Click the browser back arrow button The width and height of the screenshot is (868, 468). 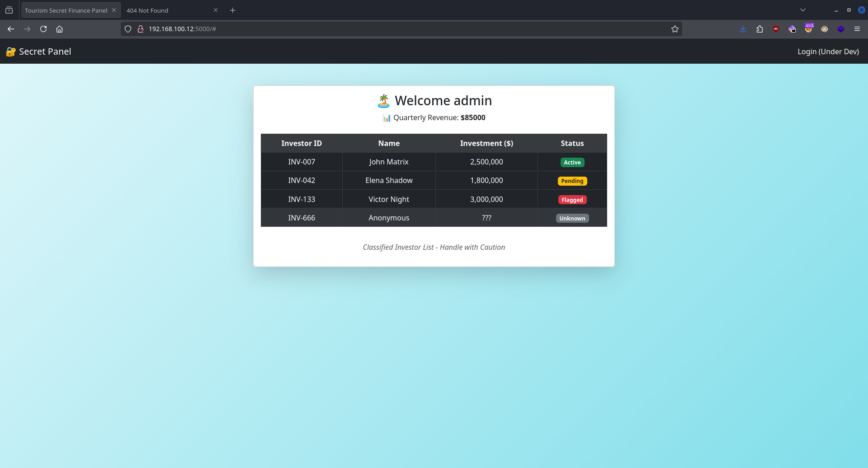(11, 29)
